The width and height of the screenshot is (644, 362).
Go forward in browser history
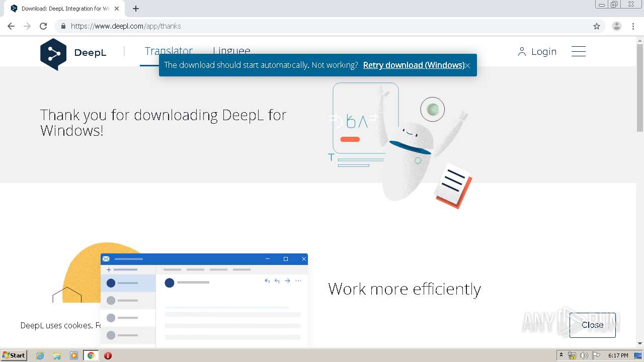[x=27, y=26]
